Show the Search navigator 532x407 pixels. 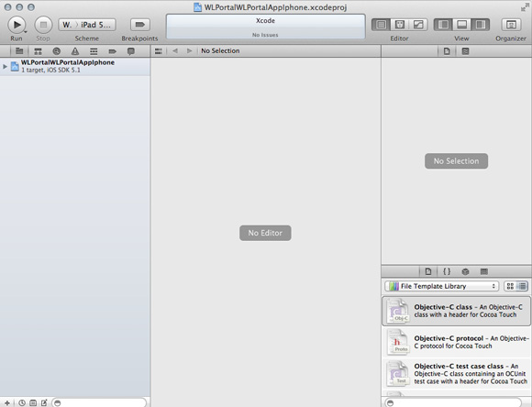coord(57,51)
